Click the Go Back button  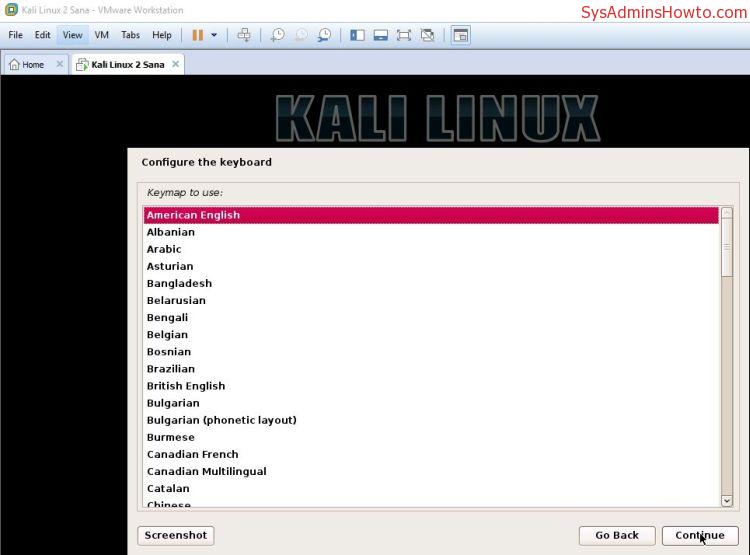click(x=616, y=535)
